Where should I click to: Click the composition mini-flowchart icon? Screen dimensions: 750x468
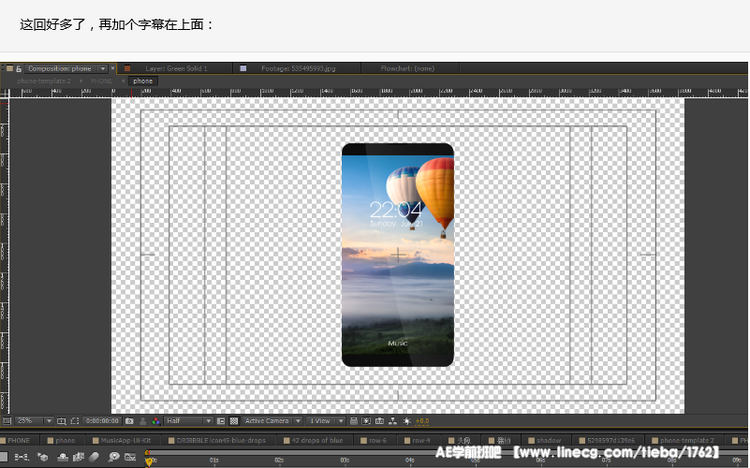(19, 457)
